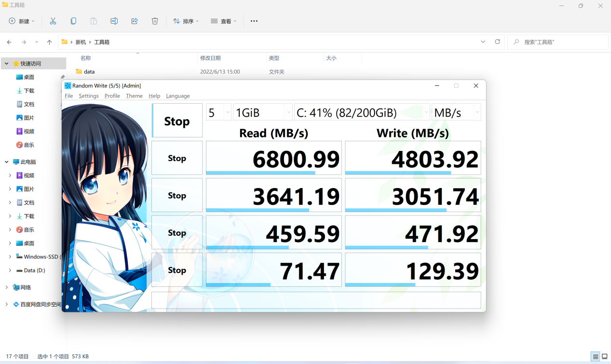Open the Help menu in CrystalDiskMark
The image size is (611, 364).
point(154,96)
